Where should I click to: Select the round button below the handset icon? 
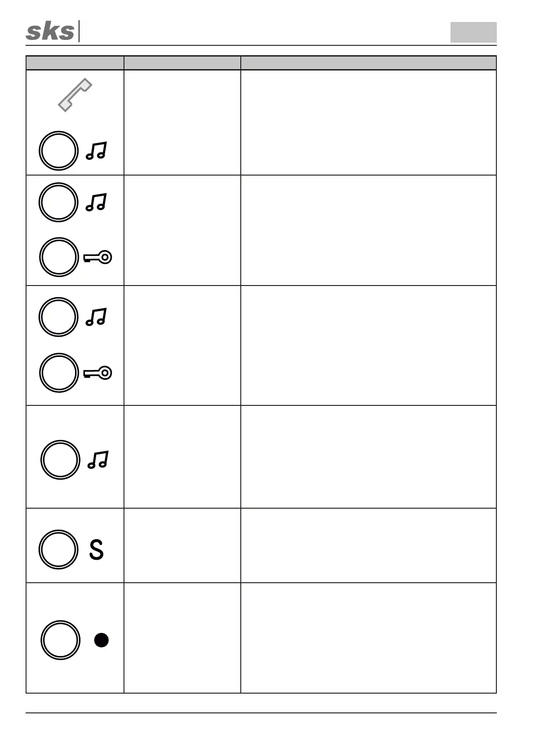[x=59, y=151]
